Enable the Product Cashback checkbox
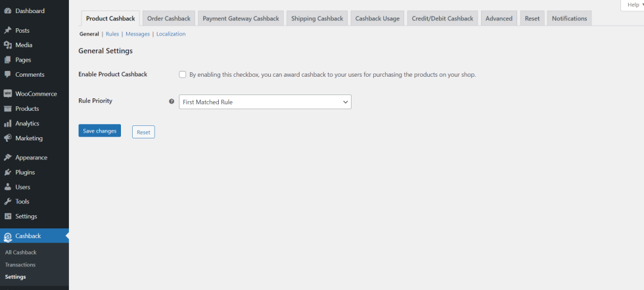 click(183, 75)
